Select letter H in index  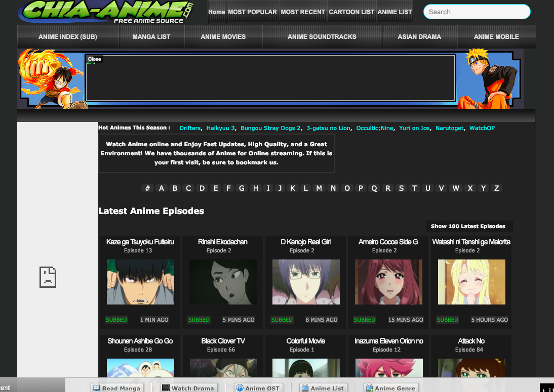click(x=255, y=188)
